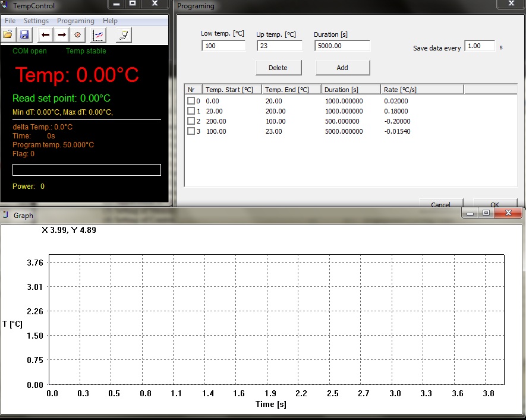Select the -0.20000 rate cell
The width and height of the screenshot is (526, 420).
pyautogui.click(x=397, y=121)
